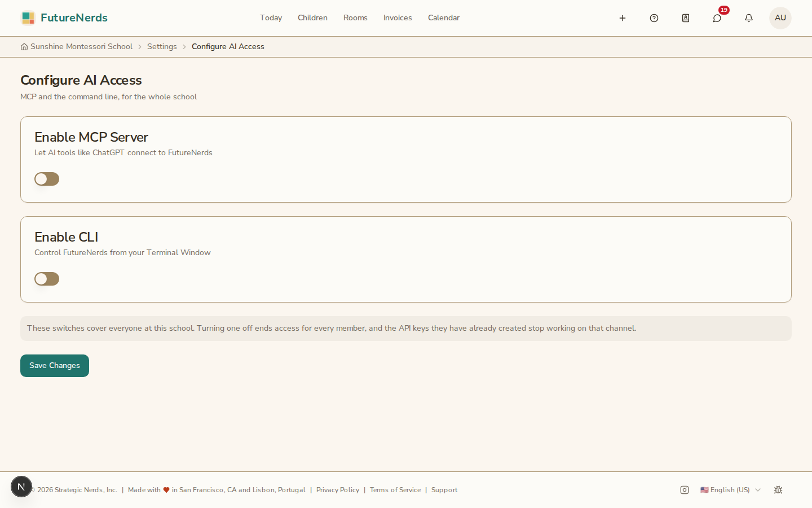
Task: Toggle the Enable CLI switch
Action: 47,279
